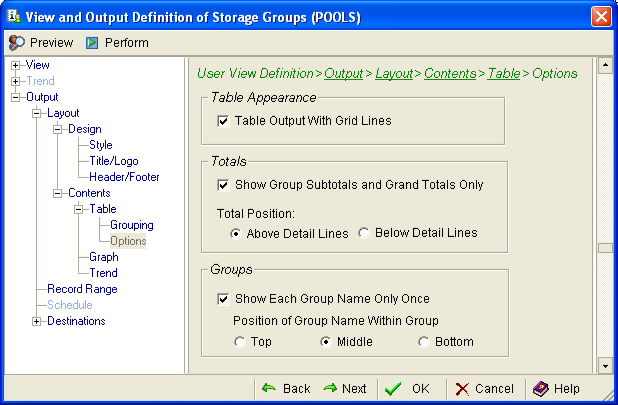The width and height of the screenshot is (618, 405).
Task: Expand the View tree node
Action: point(15,65)
